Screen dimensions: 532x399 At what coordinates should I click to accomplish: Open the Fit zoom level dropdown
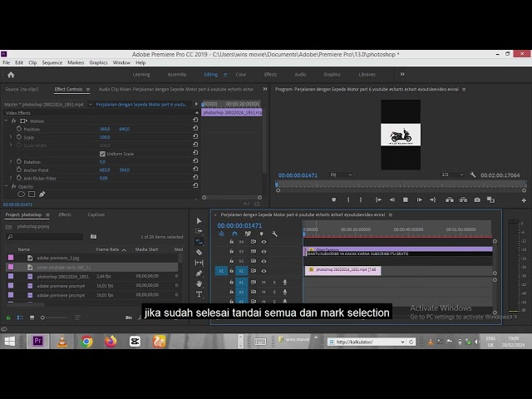point(342,175)
